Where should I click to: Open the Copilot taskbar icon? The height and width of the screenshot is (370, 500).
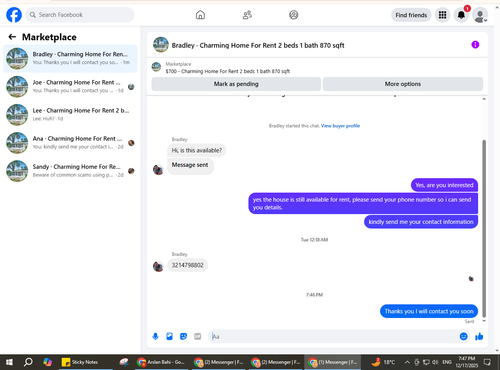47,362
